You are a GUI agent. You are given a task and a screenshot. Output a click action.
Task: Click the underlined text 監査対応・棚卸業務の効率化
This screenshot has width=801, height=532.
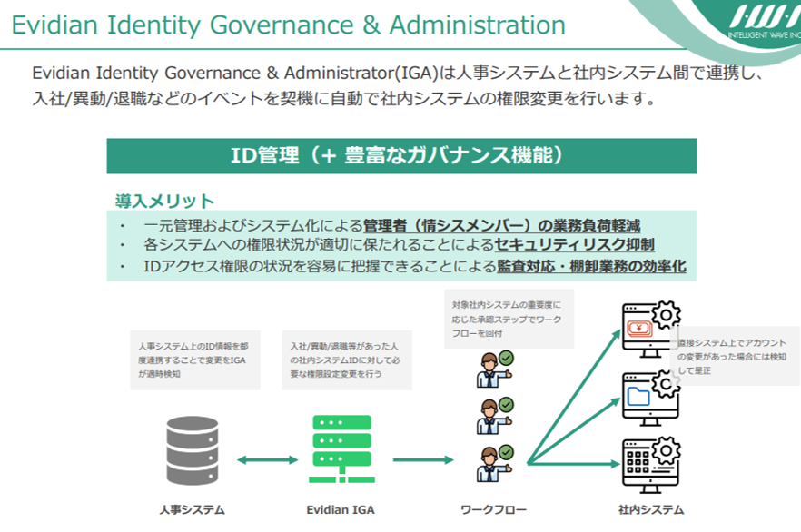point(591,266)
